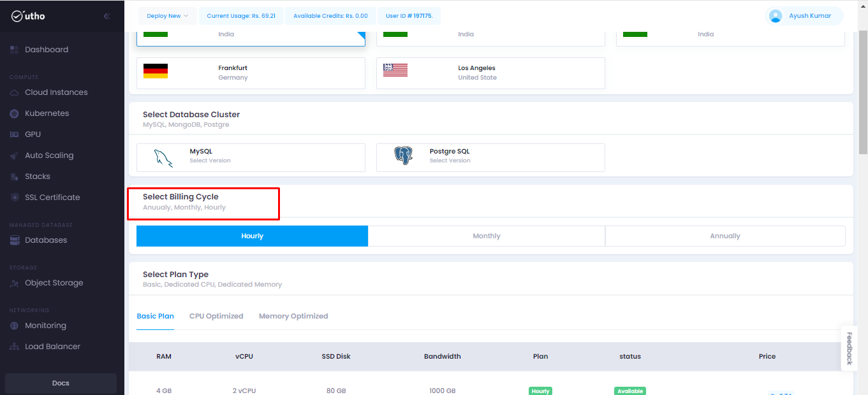Click the vCPU column header
The image size is (868, 395).
pyautogui.click(x=244, y=357)
